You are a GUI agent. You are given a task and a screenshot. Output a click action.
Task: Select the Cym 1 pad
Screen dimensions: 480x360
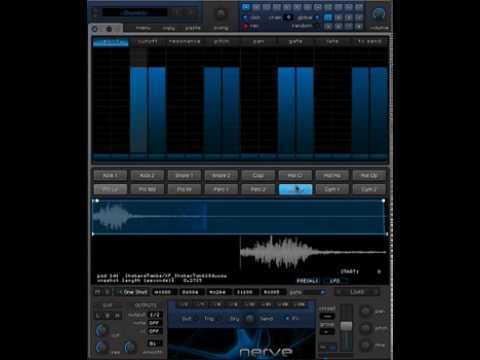pyautogui.click(x=332, y=189)
